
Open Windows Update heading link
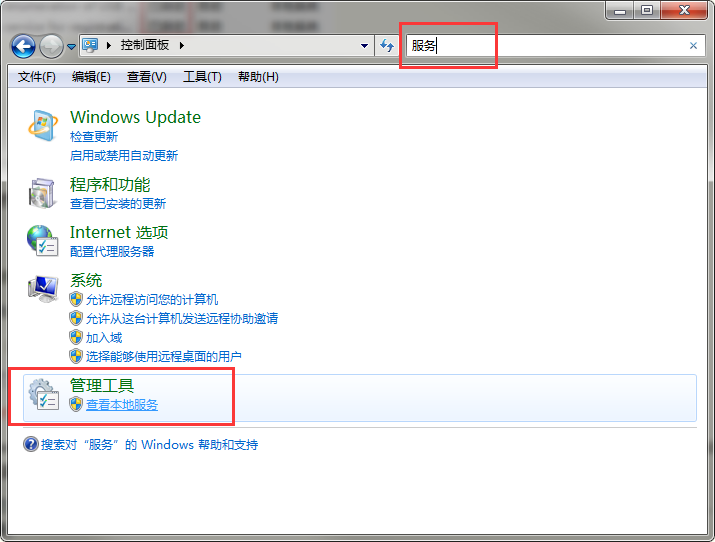pos(135,117)
